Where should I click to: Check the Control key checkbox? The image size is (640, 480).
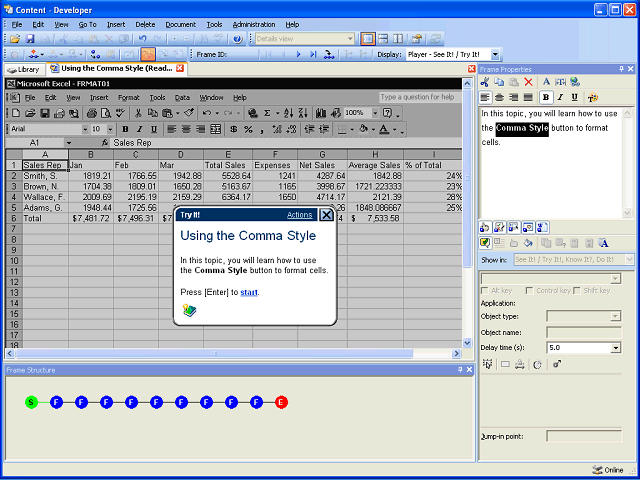[530, 291]
